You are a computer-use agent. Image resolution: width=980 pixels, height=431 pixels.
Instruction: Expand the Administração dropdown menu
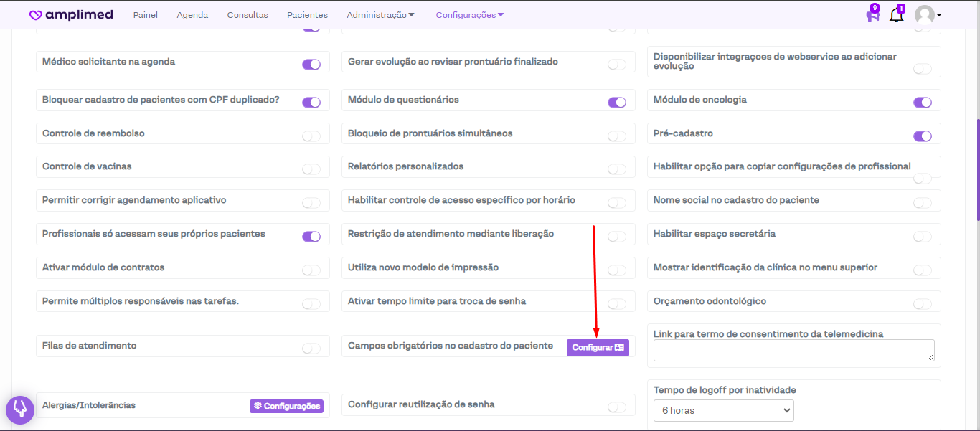point(380,15)
